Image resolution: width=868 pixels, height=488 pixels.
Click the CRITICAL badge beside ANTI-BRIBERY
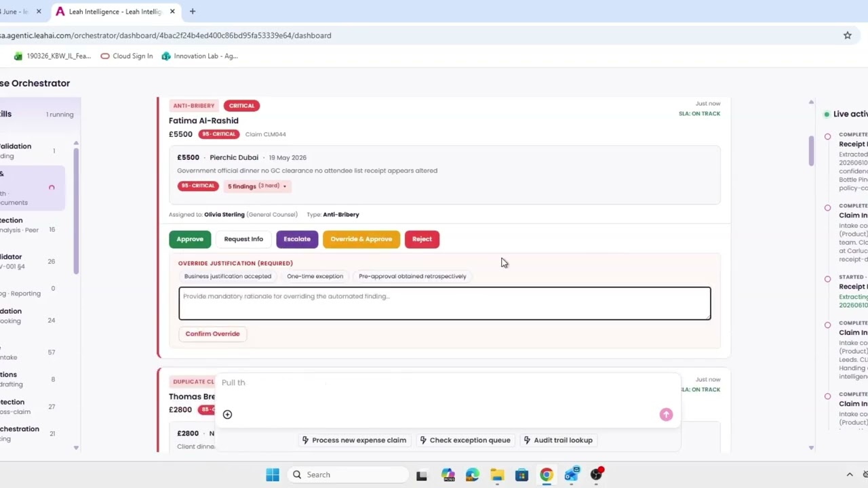coord(241,106)
